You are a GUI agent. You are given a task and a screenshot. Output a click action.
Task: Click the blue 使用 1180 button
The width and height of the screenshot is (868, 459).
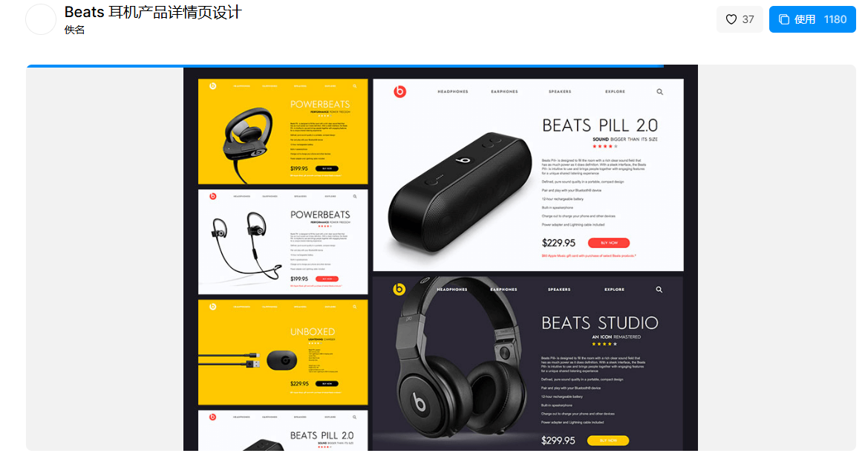(812, 19)
